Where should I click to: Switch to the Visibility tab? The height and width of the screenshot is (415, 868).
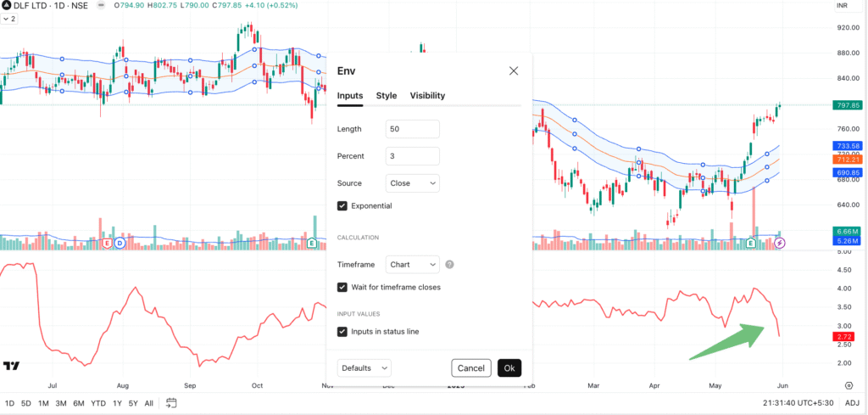(427, 96)
